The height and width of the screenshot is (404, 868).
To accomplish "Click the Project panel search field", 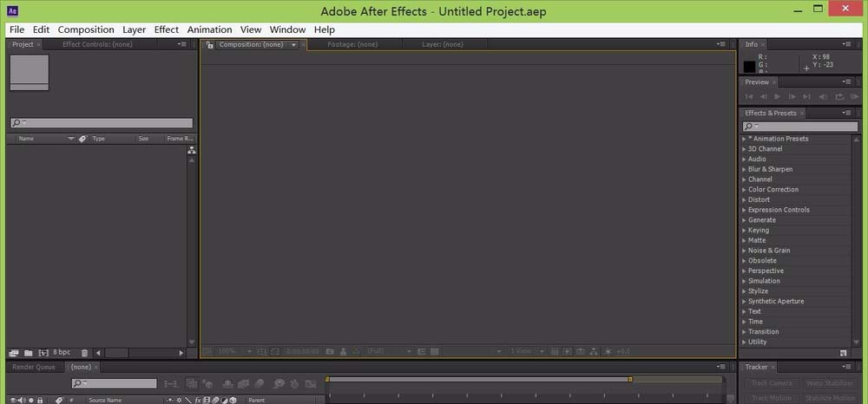I will coord(102,123).
